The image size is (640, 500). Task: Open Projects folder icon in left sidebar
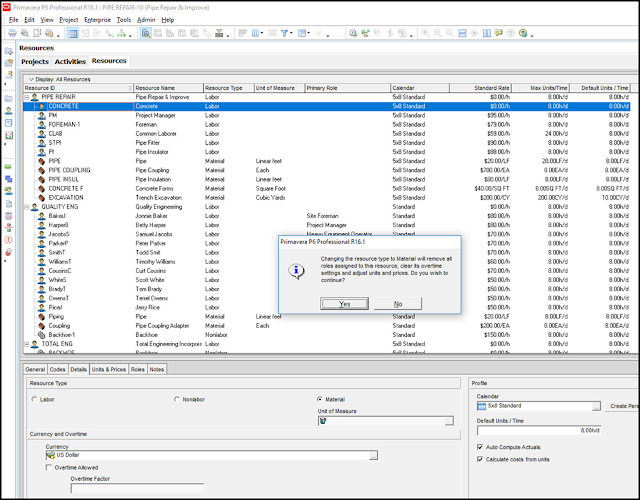(x=9, y=98)
